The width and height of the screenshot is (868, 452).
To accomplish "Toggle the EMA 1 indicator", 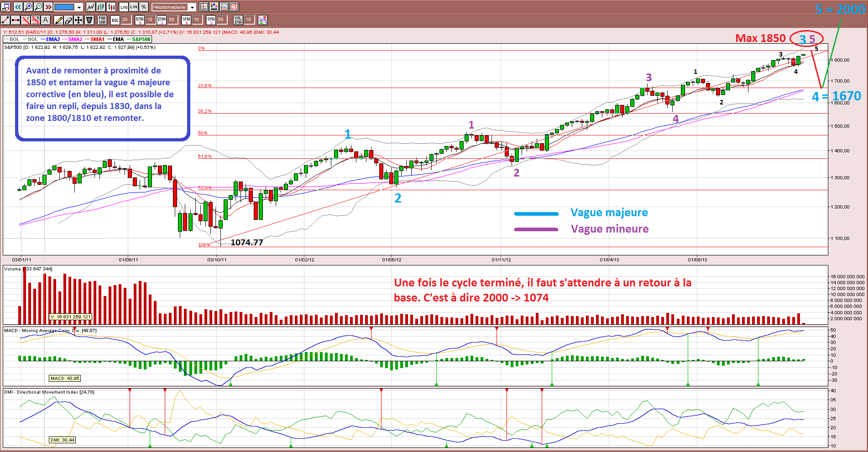I will [140, 20].
